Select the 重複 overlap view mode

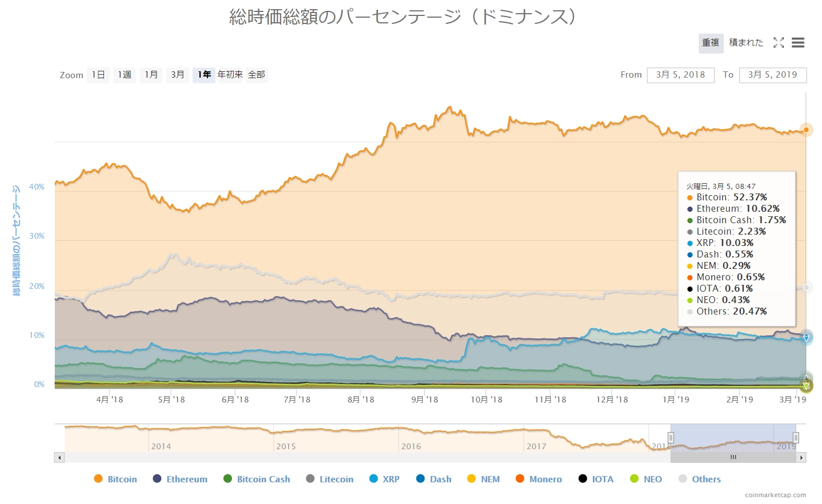coord(711,43)
